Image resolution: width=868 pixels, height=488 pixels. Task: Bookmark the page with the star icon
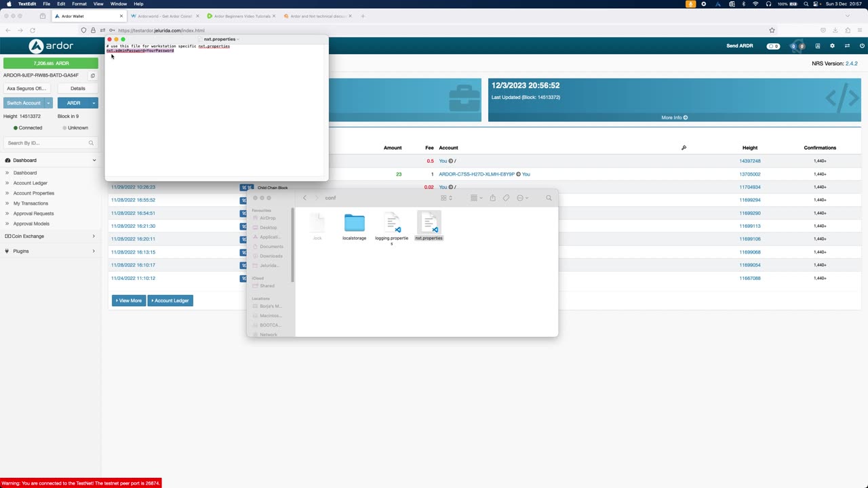tap(772, 30)
